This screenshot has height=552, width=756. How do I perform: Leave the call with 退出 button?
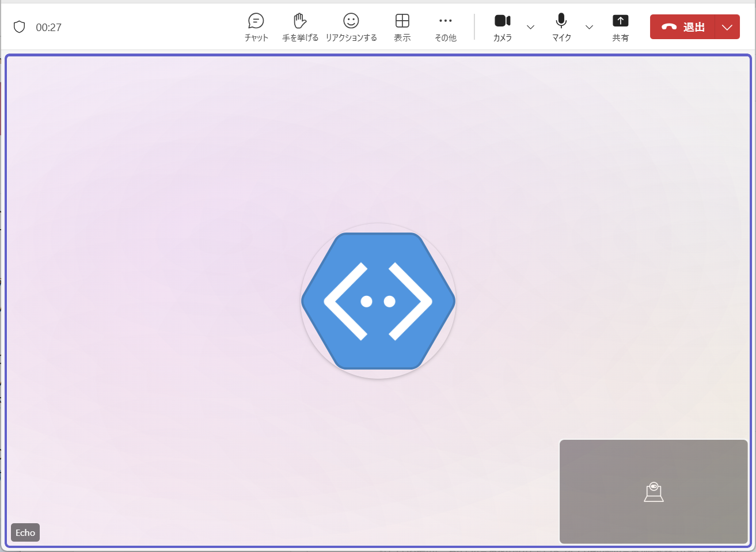coord(683,27)
